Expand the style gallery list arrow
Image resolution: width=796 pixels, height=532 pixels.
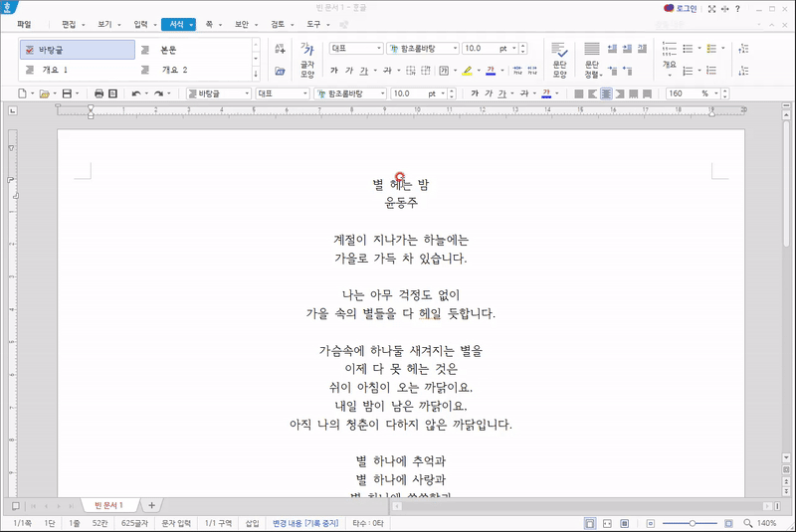click(256, 74)
